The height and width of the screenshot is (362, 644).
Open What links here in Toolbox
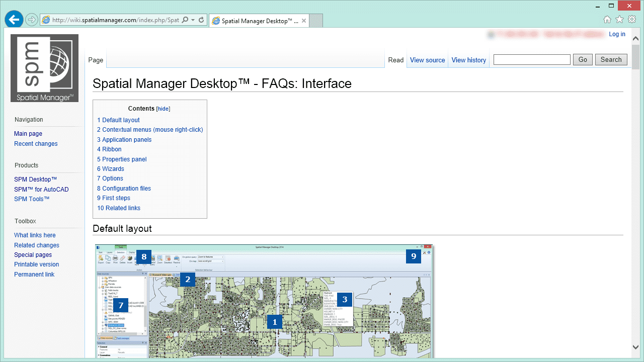[35, 235]
